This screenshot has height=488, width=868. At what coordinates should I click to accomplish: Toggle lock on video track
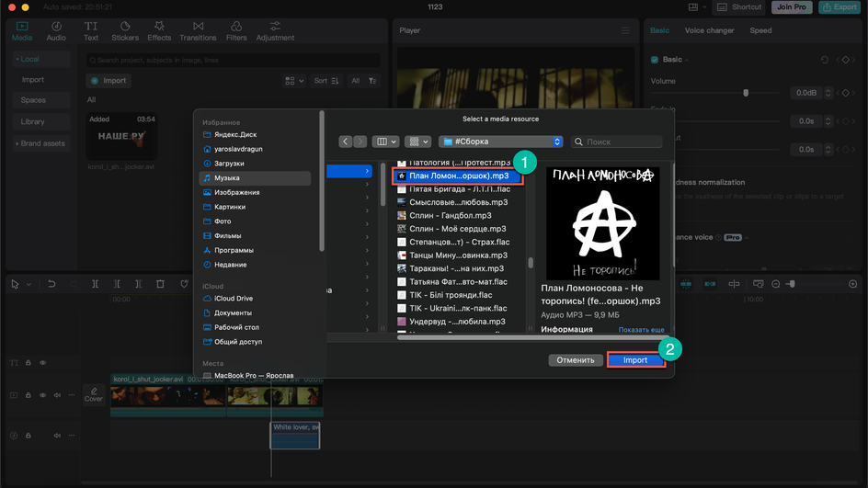(x=29, y=395)
